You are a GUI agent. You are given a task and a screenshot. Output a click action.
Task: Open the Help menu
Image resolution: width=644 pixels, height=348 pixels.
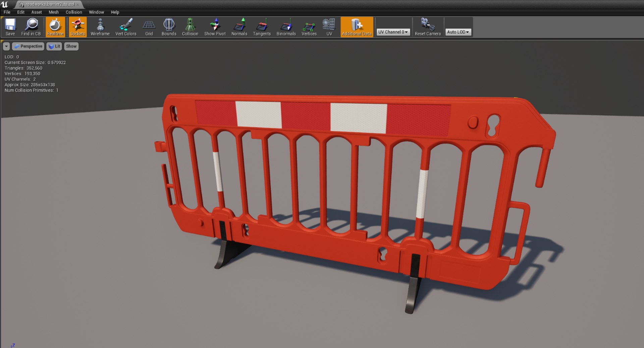[x=115, y=12]
